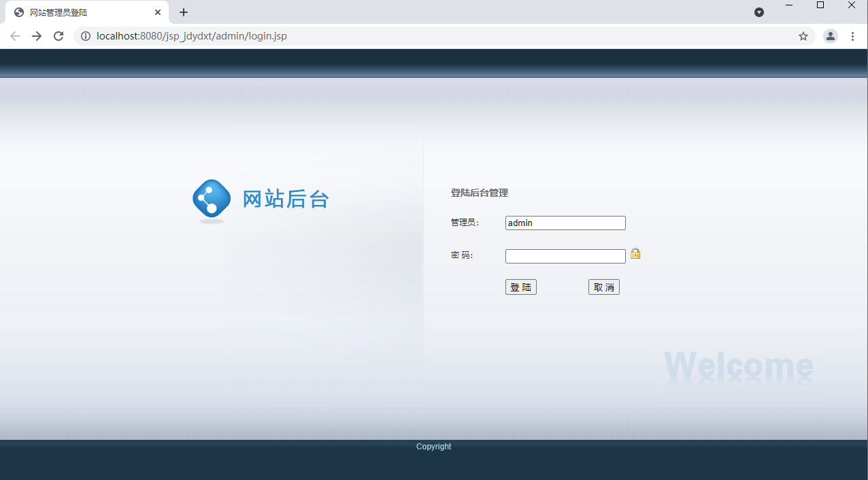The width and height of the screenshot is (868, 480).
Task: Close the Chrome window
Action: (852, 5)
